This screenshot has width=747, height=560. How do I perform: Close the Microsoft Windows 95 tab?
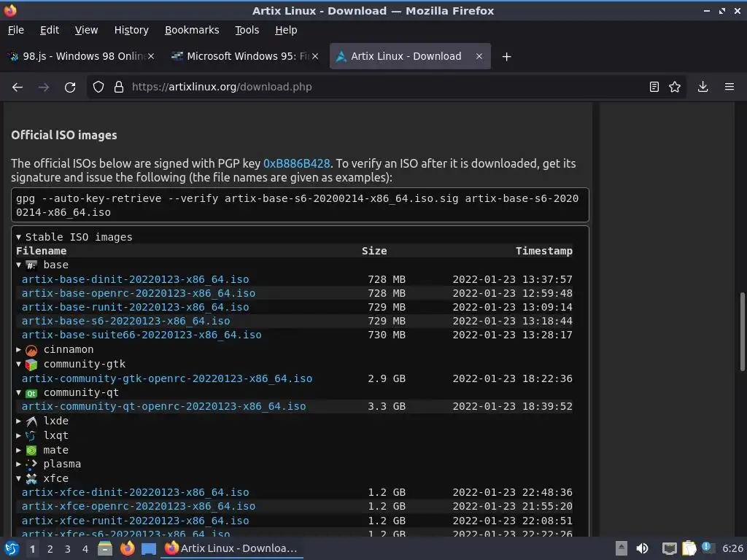click(315, 56)
